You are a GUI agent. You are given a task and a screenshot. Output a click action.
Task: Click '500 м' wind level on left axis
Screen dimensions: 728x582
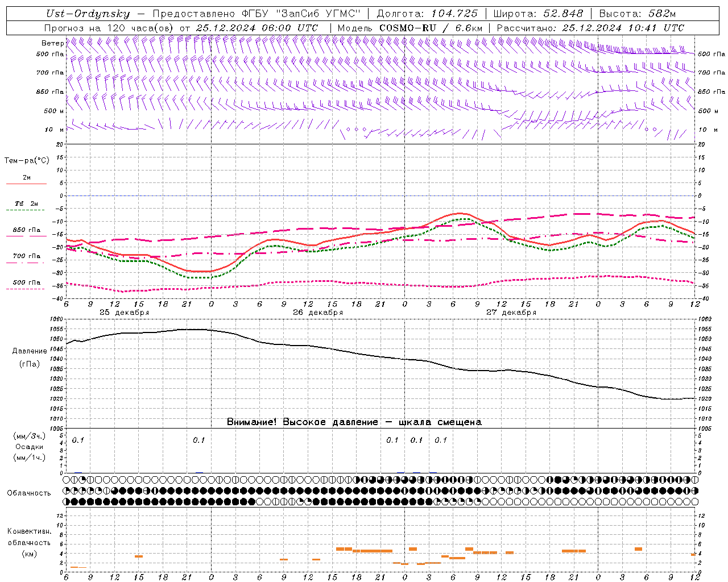54,111
